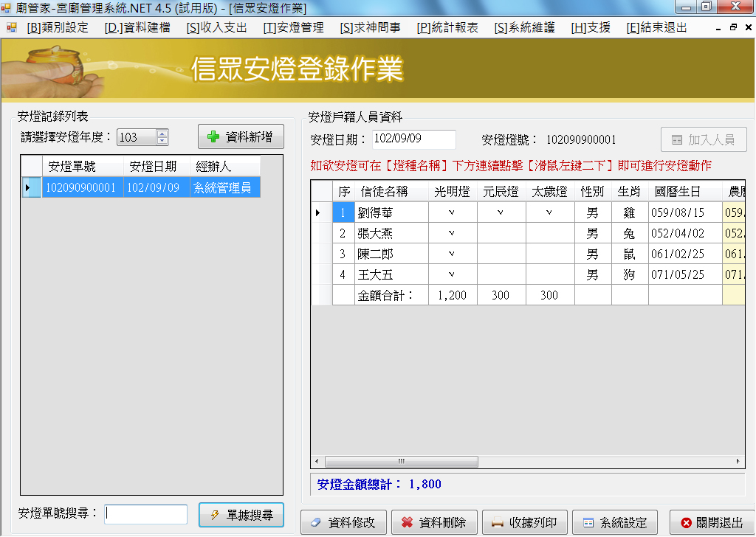Click the 金額合計 value 1,200

453,295
